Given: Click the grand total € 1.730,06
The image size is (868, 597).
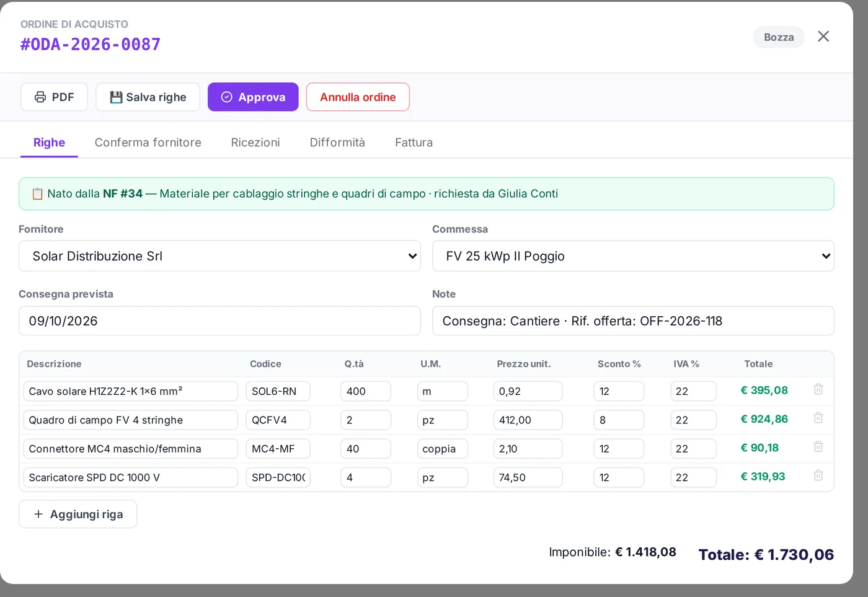Looking at the screenshot, I should click(x=794, y=555).
